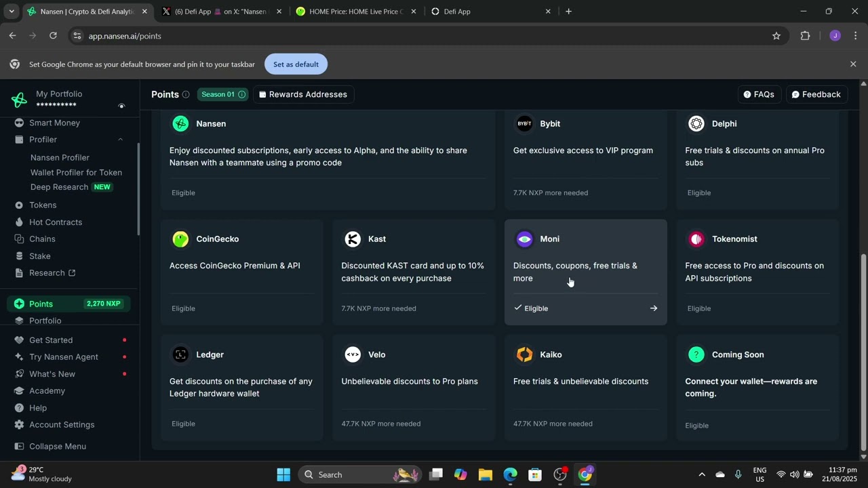Open Smart Money in sidebar
The image size is (868, 488).
coord(54,123)
